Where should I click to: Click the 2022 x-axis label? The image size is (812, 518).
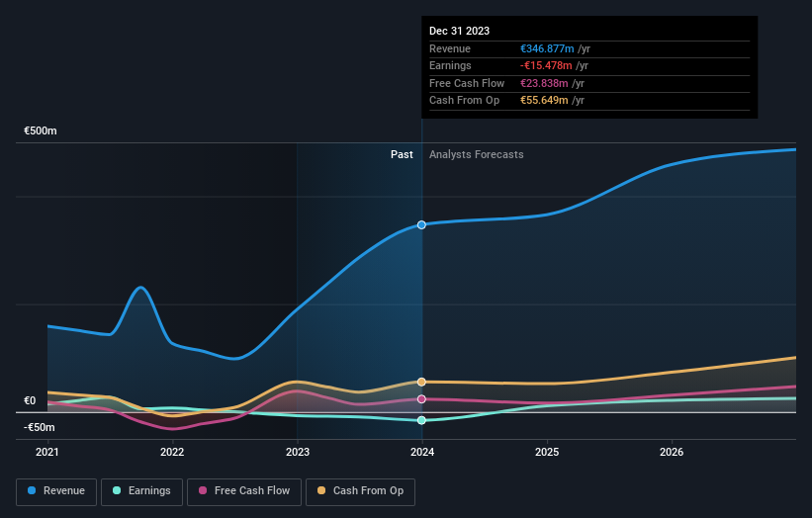[172, 452]
